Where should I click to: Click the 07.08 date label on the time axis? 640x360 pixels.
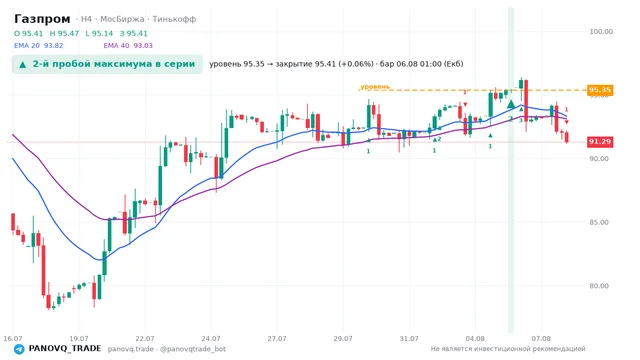(541, 339)
